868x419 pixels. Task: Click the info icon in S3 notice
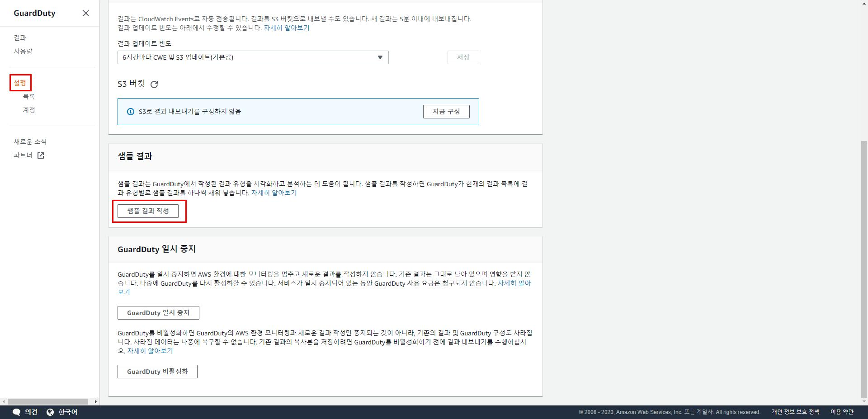click(x=131, y=112)
